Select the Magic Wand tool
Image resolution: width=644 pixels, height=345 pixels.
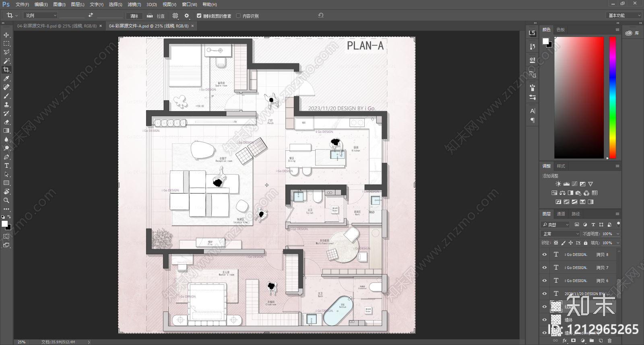6,61
